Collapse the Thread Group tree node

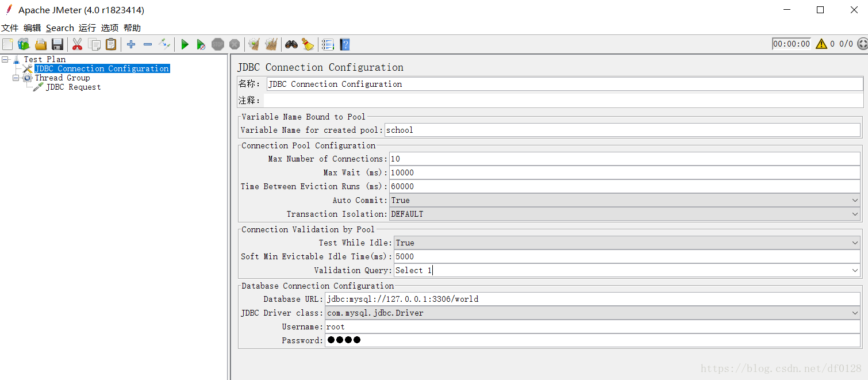pos(16,78)
